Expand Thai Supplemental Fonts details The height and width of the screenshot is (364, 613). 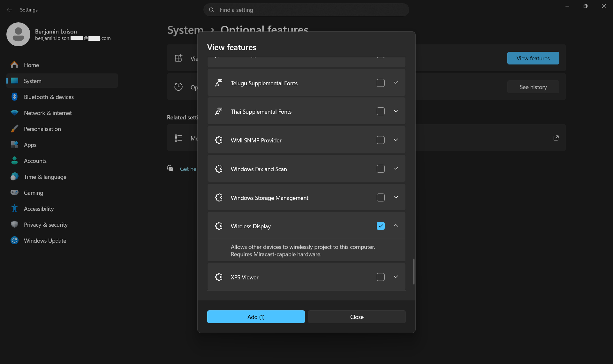tap(396, 111)
